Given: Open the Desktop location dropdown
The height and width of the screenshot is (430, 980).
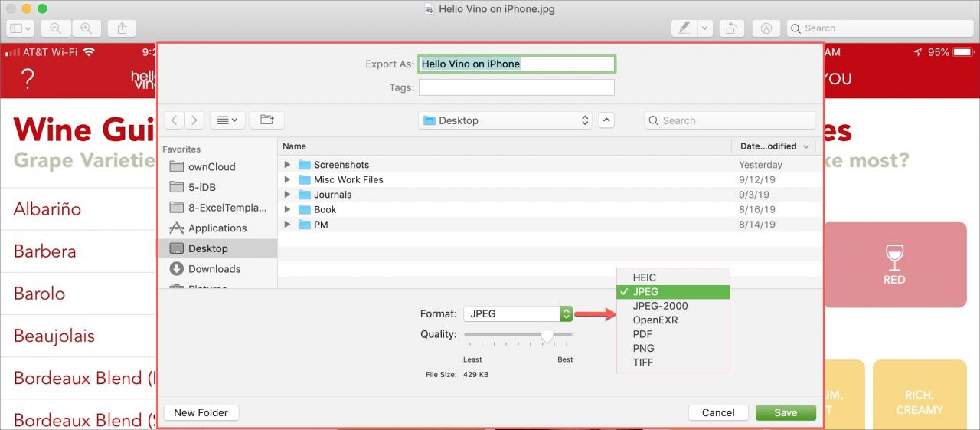Looking at the screenshot, I should click(505, 120).
